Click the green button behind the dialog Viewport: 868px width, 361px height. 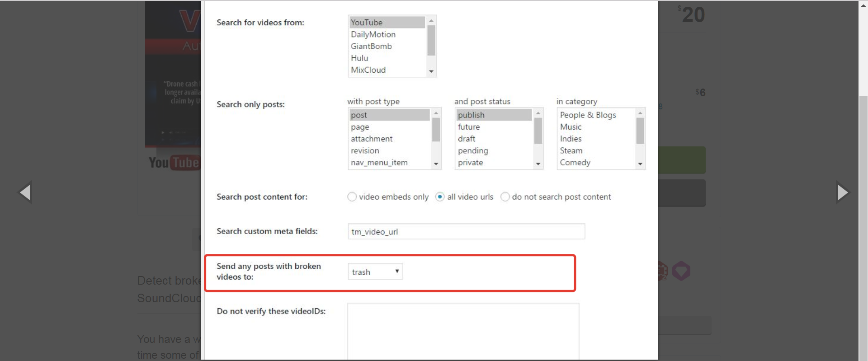(x=681, y=160)
